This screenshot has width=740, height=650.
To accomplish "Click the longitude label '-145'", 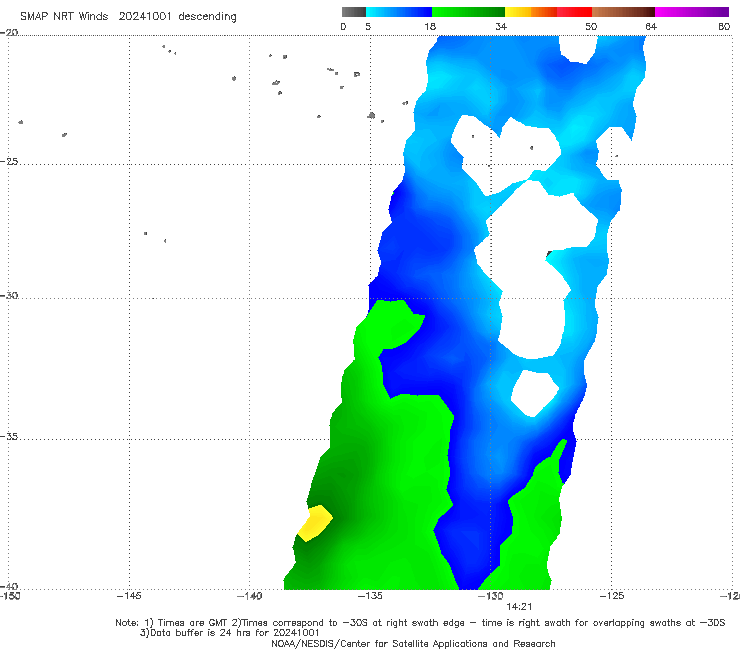I will (x=129, y=596).
